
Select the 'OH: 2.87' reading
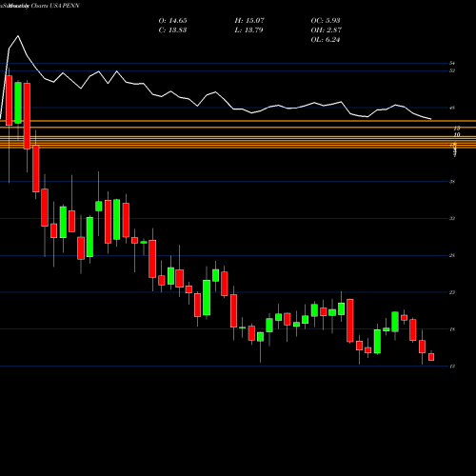pos(326,30)
